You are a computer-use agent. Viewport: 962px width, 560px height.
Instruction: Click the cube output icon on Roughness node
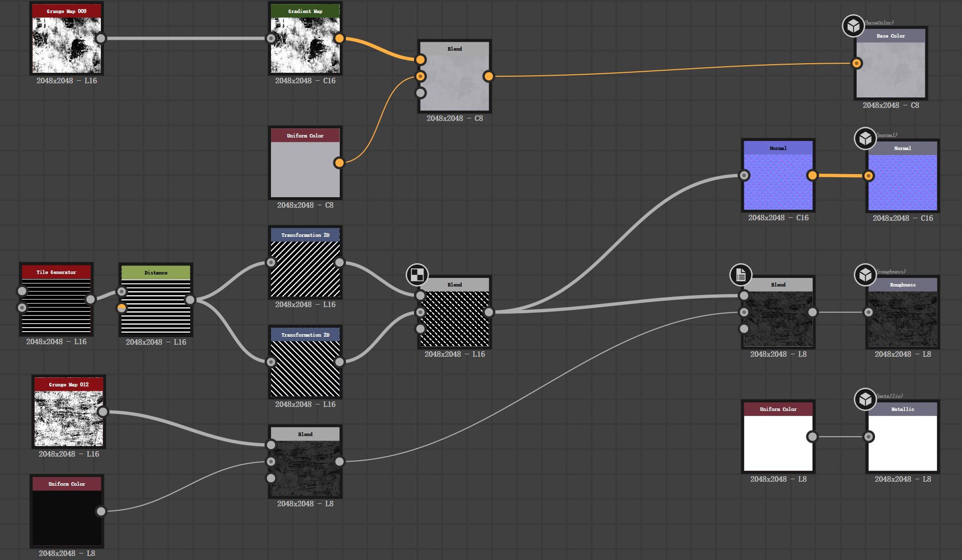point(865,274)
